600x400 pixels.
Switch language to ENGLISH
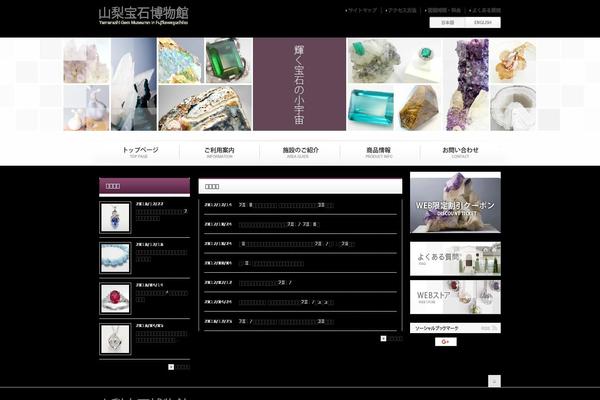pos(483,23)
